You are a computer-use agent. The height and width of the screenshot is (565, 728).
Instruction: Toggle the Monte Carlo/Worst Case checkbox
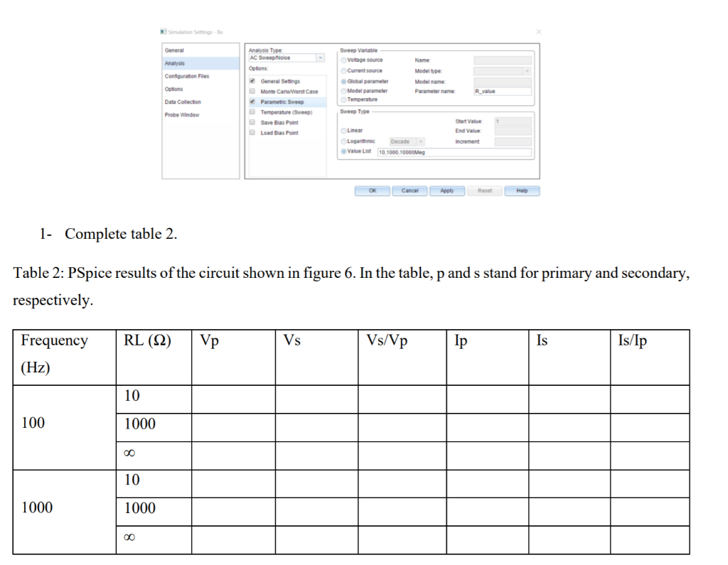click(x=252, y=92)
